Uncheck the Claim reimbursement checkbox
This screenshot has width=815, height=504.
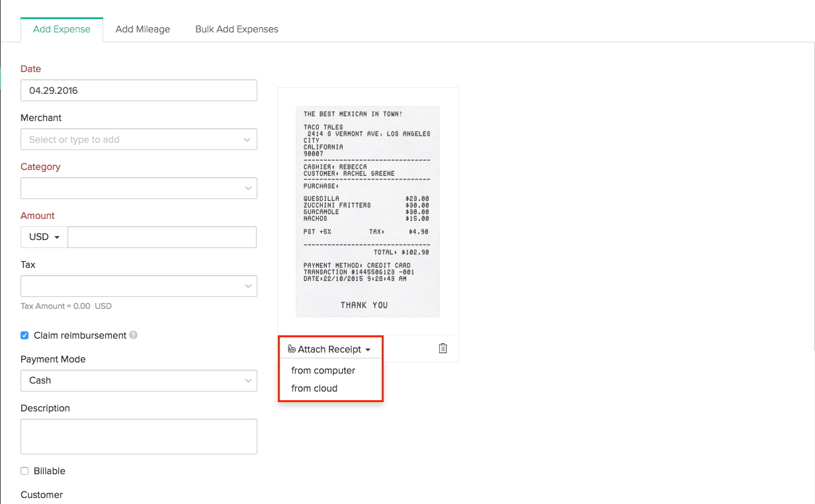(24, 335)
